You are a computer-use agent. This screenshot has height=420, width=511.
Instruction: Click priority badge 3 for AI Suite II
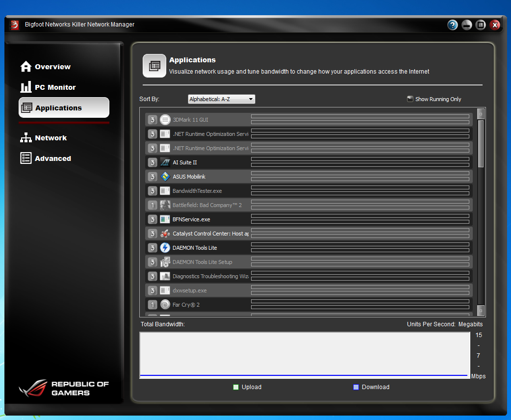152,162
